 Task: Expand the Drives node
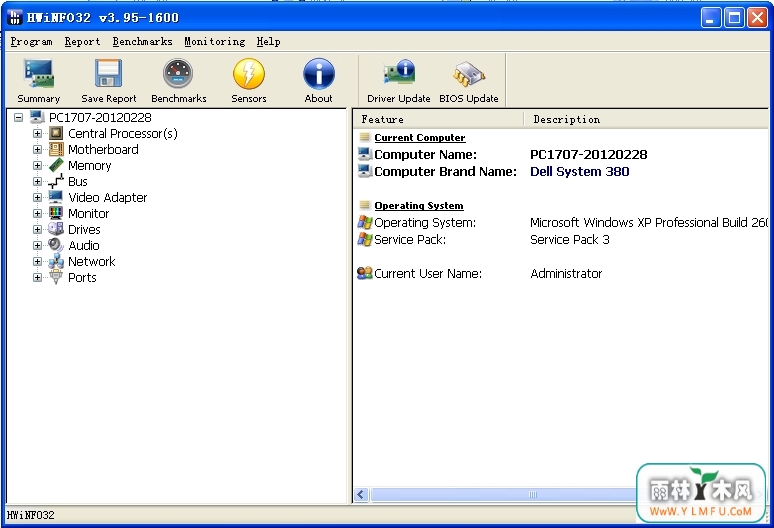(37, 229)
